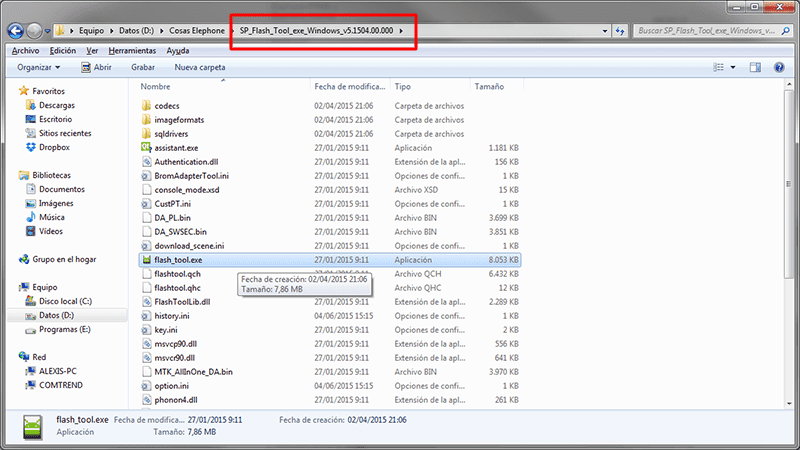Screen dimensions: 800x450
Task: Click the Equipo breadcrumb segment
Action: 91,31
